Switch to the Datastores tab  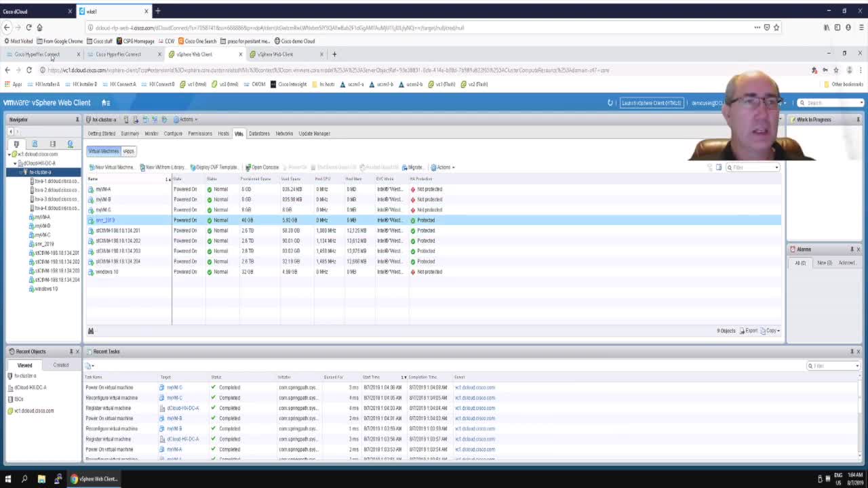coord(259,134)
